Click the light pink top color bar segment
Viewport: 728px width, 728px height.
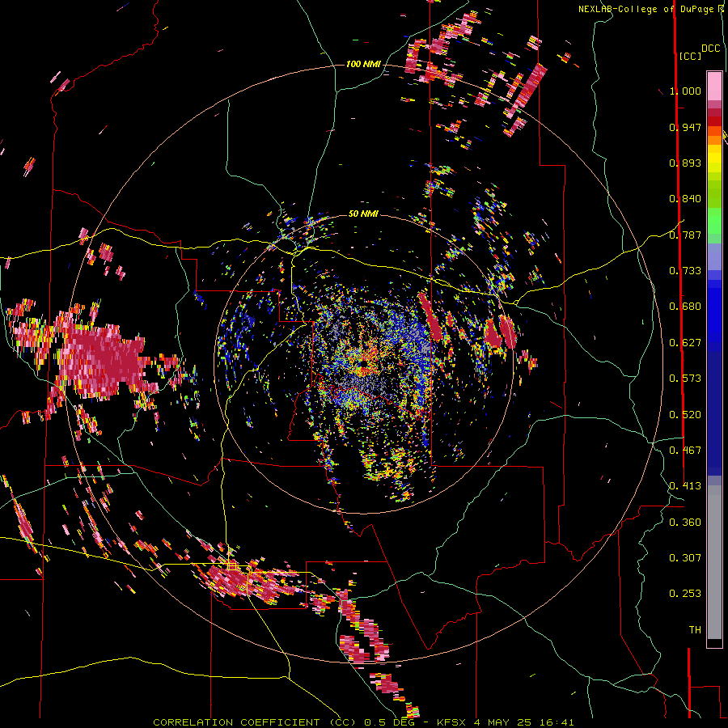pos(714,87)
